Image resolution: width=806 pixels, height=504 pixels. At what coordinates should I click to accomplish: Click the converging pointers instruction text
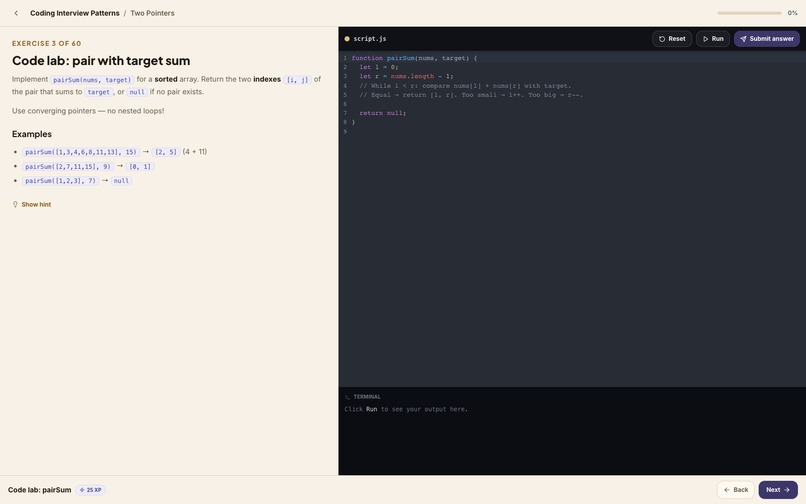pyautogui.click(x=88, y=111)
